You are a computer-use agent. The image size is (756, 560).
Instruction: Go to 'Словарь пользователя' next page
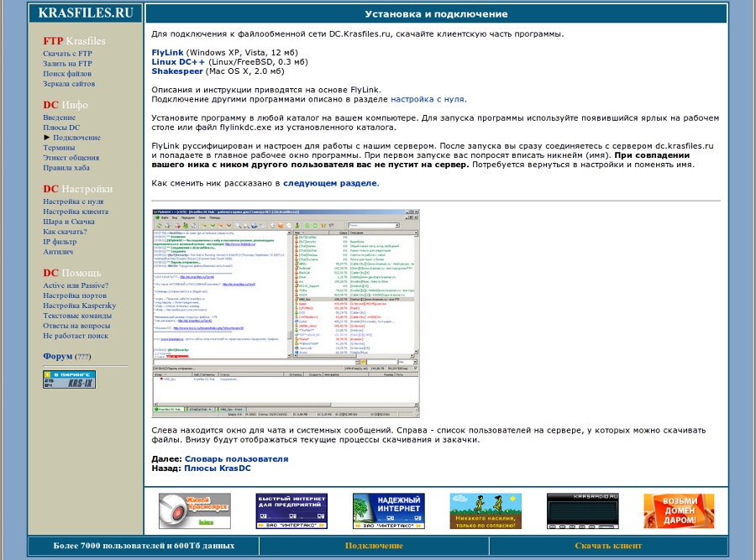[236, 459]
